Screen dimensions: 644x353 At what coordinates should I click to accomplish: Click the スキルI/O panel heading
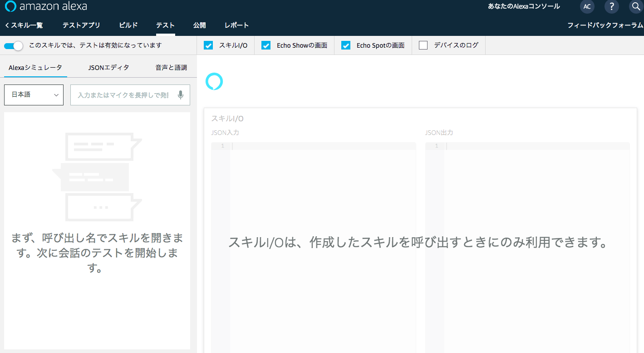[x=227, y=119]
